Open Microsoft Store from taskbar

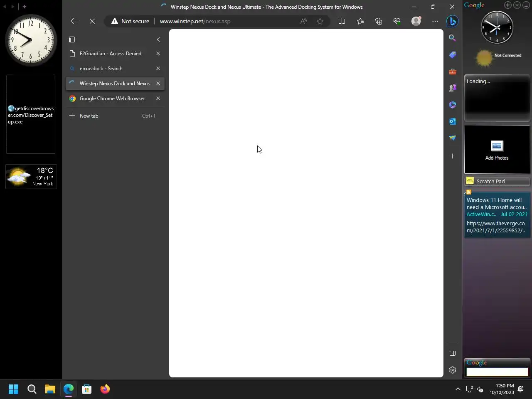(87, 389)
